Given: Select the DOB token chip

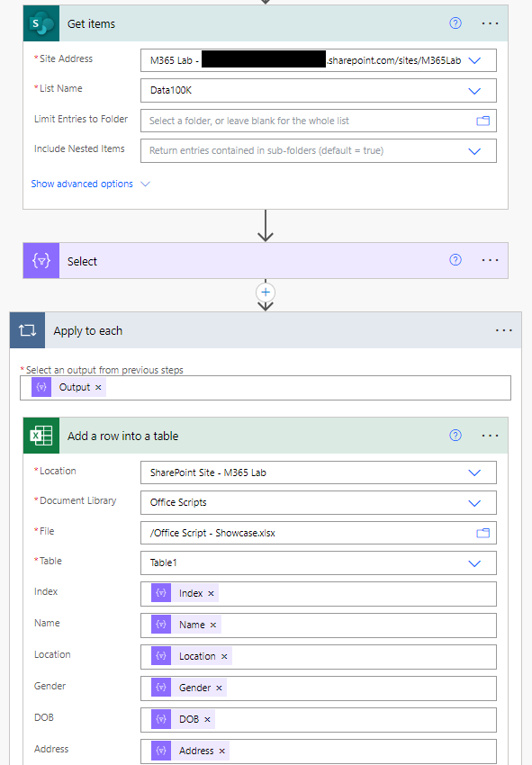Looking at the screenshot, I should coord(183,719).
